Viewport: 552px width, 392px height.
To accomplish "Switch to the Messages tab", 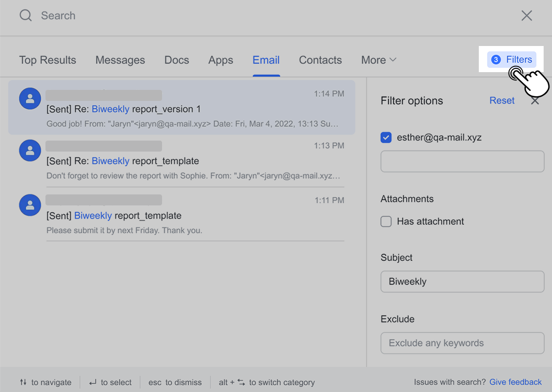I will (x=120, y=60).
